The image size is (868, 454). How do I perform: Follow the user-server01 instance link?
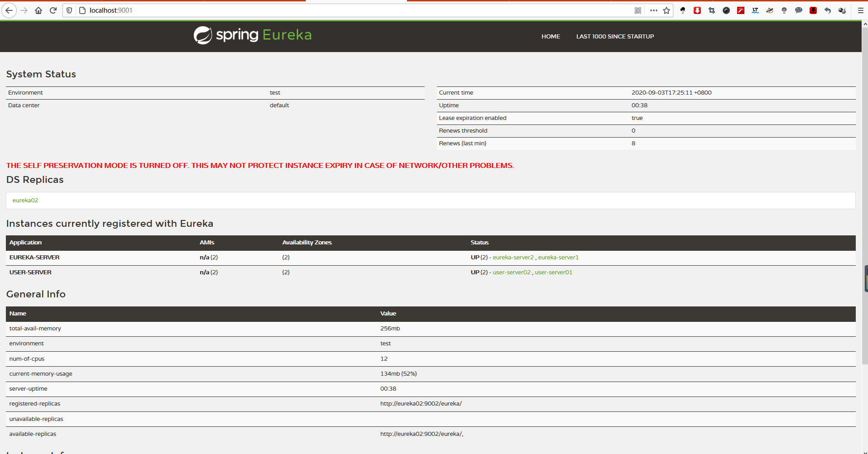click(x=553, y=272)
